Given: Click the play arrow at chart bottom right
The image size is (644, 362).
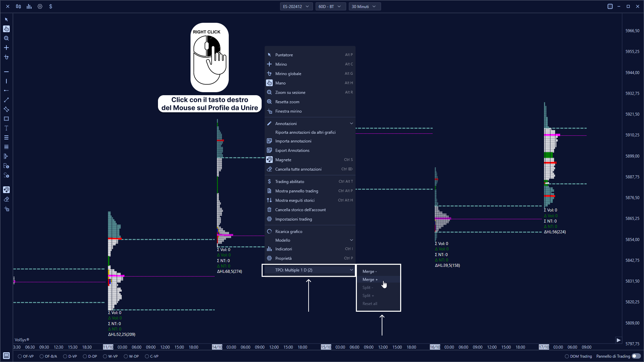Looking at the screenshot, I should (x=619, y=340).
